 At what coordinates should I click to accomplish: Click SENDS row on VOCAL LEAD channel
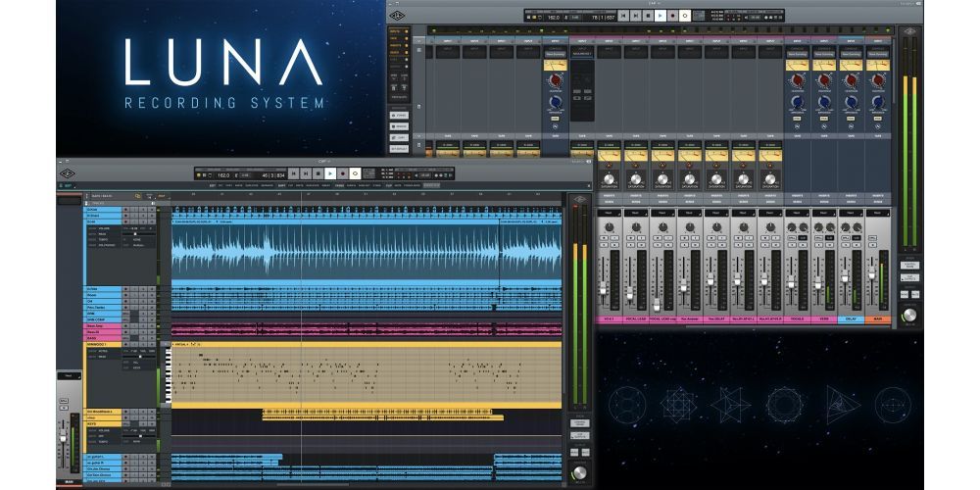(636, 201)
